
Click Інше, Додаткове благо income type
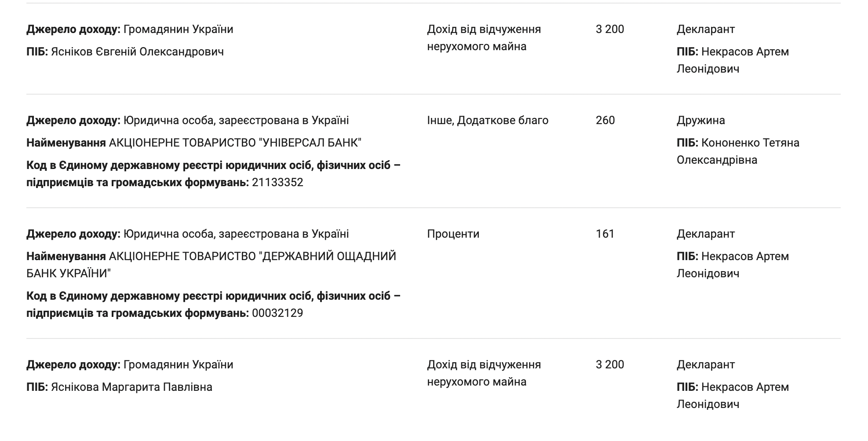pos(487,121)
